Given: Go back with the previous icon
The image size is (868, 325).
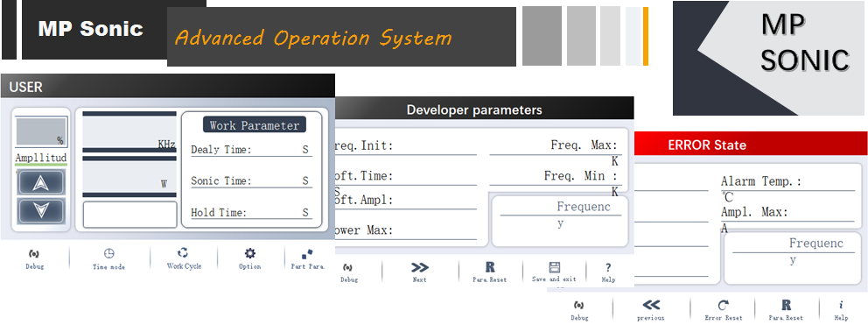Looking at the screenshot, I should coord(651,305).
